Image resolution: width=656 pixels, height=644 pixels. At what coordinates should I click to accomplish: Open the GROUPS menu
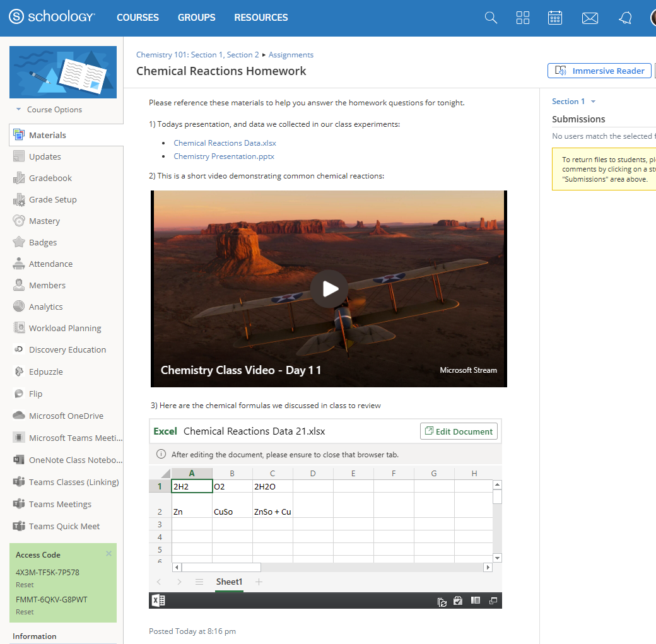click(x=197, y=18)
